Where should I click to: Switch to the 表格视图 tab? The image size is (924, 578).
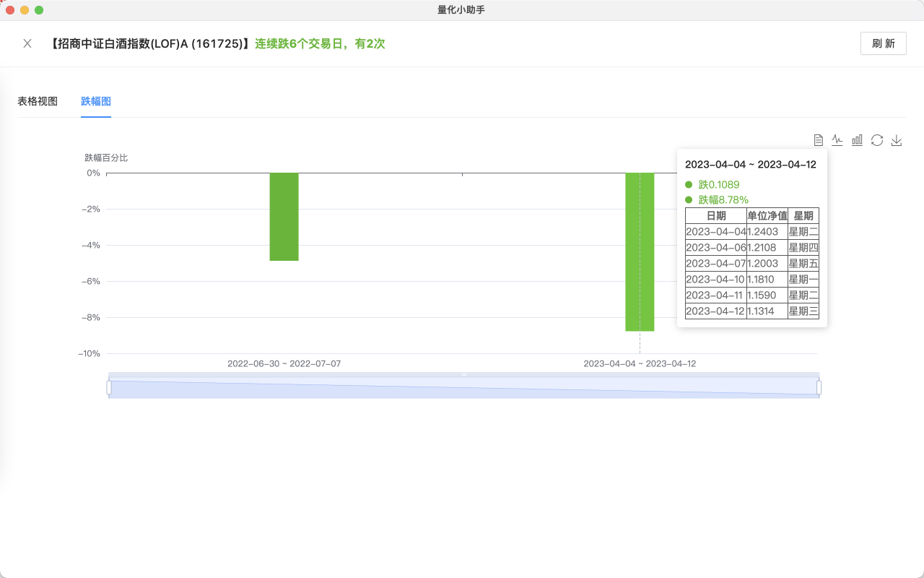(38, 101)
